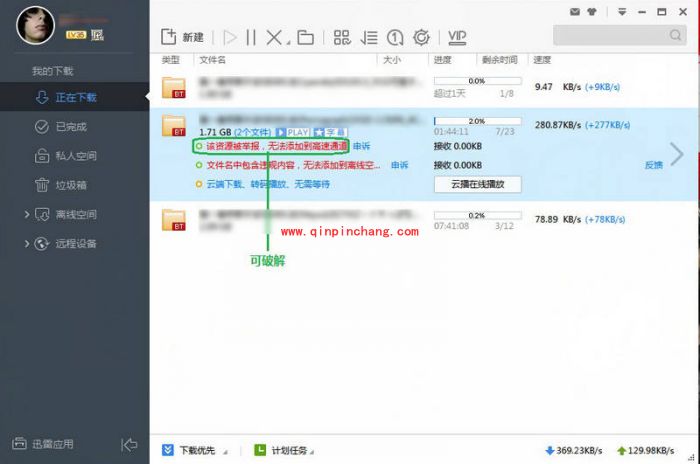Click the BT folder icon of the 9.47 KB/s task
Image resolution: width=700 pixels, height=464 pixels.
[173, 87]
